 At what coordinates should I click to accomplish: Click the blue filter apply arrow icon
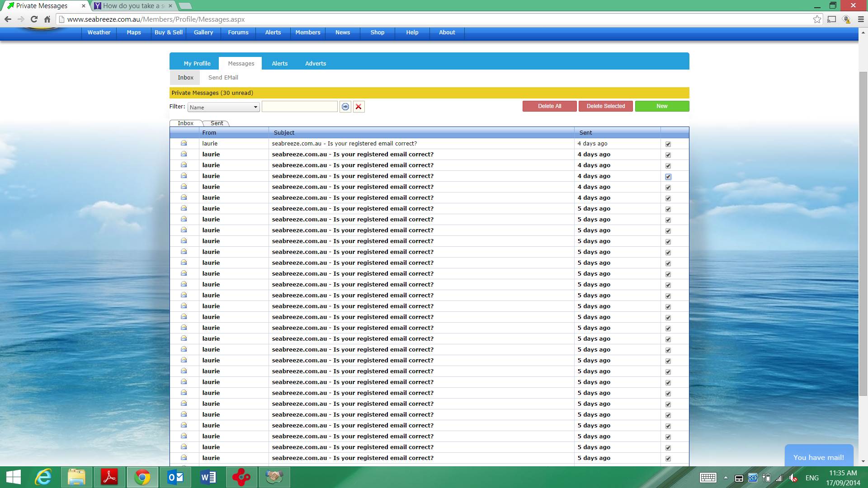345,107
